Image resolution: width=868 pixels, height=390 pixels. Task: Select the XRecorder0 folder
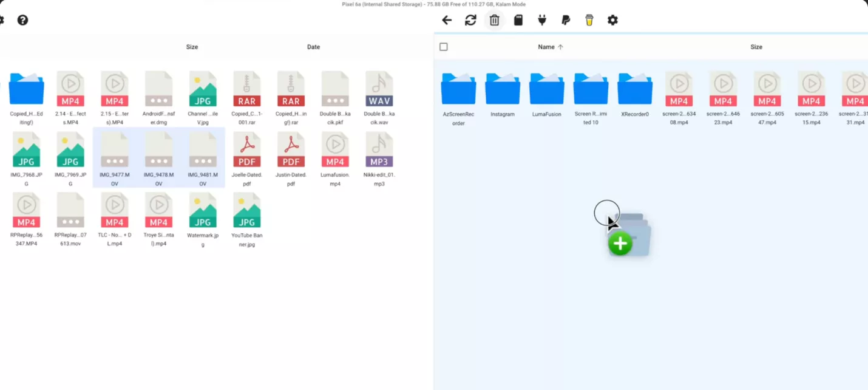coord(635,95)
